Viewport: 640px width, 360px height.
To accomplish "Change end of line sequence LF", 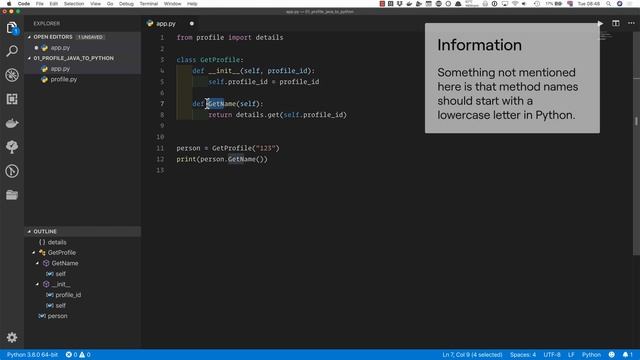I will [571, 355].
